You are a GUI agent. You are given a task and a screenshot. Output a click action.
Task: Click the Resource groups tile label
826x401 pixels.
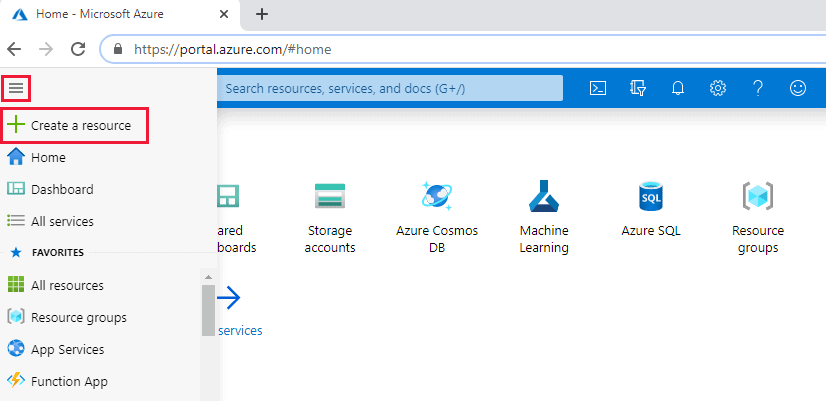[758, 239]
